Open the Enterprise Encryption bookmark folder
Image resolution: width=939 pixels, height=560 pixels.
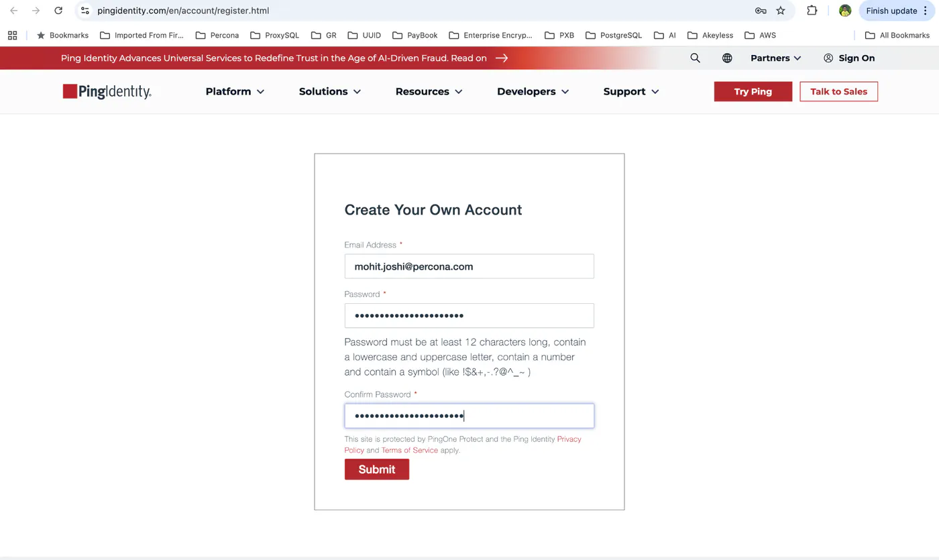490,35
